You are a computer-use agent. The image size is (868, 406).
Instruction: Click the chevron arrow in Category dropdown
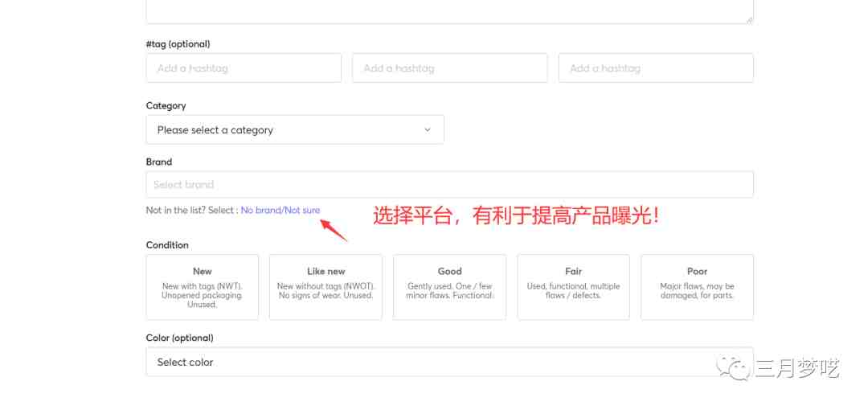pyautogui.click(x=428, y=129)
